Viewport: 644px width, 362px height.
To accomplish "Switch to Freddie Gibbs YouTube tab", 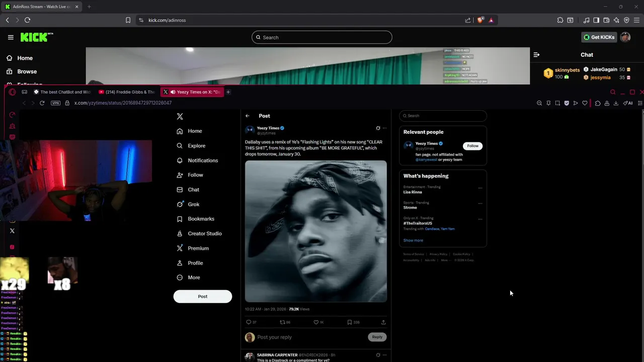I will click(x=127, y=92).
